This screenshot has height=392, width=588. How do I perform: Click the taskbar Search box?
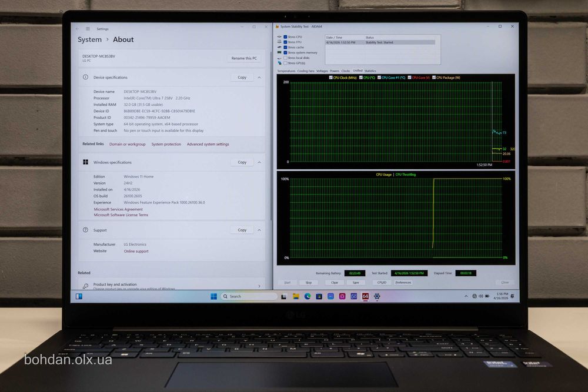coord(249,296)
